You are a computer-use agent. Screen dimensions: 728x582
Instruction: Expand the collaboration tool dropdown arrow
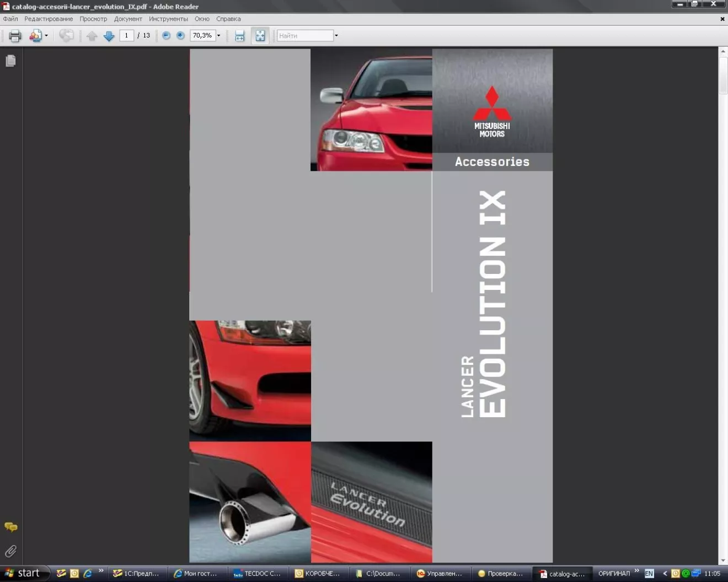pyautogui.click(x=46, y=36)
